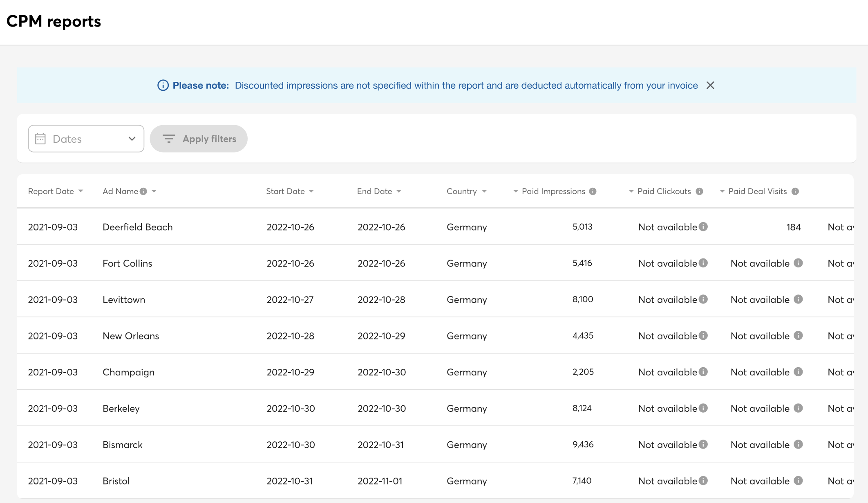The image size is (868, 503).
Task: Click the info icon in notice banner
Action: coord(163,85)
